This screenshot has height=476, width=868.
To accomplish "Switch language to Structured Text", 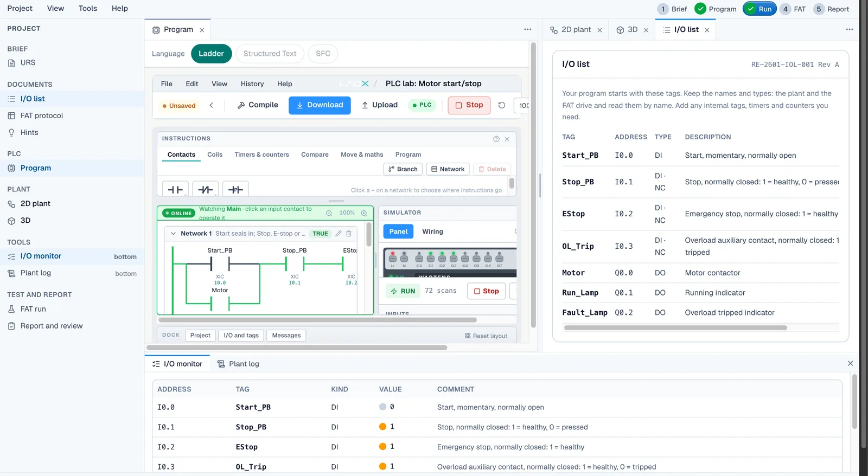I will coord(270,54).
